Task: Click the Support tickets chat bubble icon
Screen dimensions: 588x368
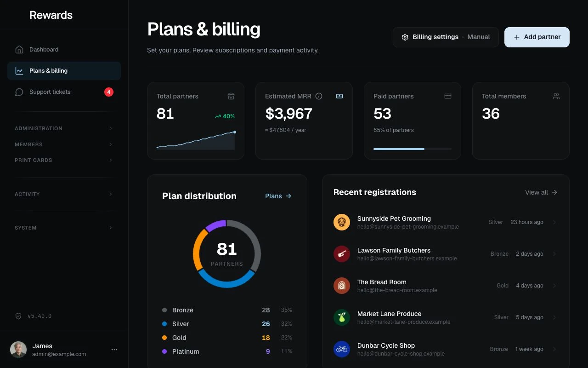Action: tap(19, 92)
